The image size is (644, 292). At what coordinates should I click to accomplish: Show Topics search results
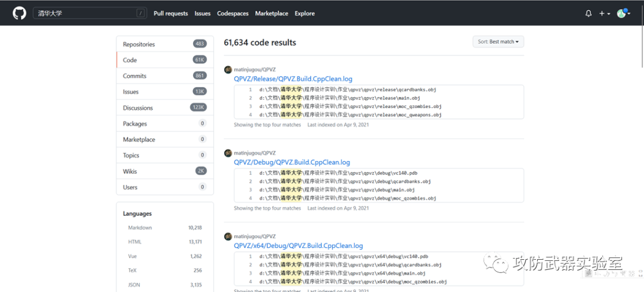point(165,155)
